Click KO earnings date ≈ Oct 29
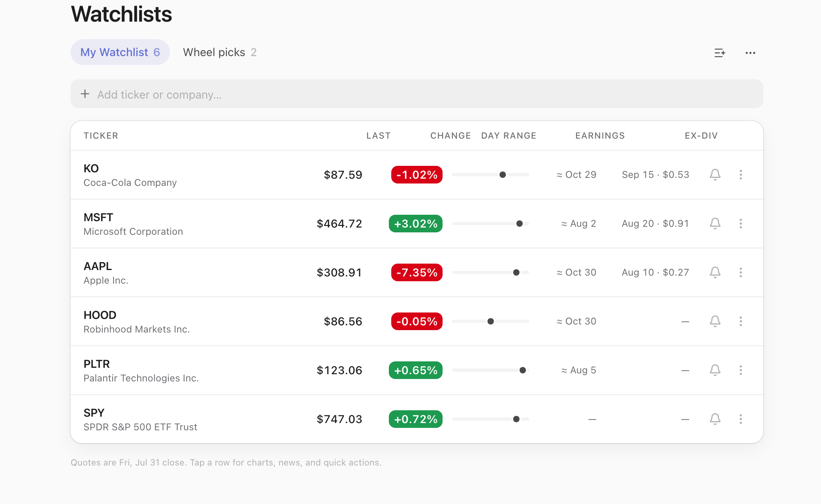Screen dimensions: 821x504 [x=576, y=175]
